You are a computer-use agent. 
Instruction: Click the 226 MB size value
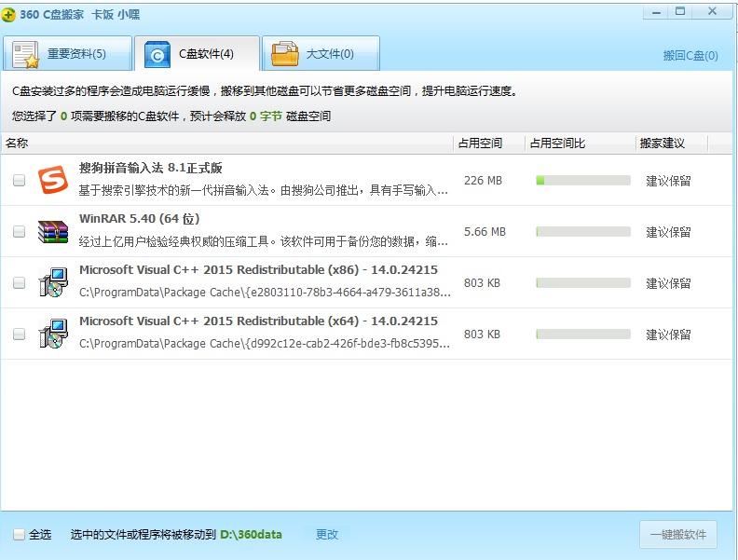(x=483, y=181)
